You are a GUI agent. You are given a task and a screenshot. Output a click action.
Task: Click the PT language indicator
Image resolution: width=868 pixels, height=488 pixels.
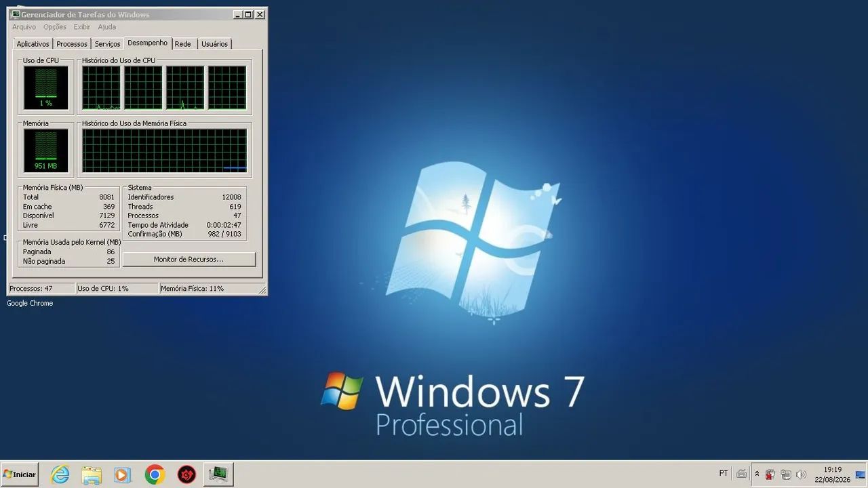tap(724, 474)
